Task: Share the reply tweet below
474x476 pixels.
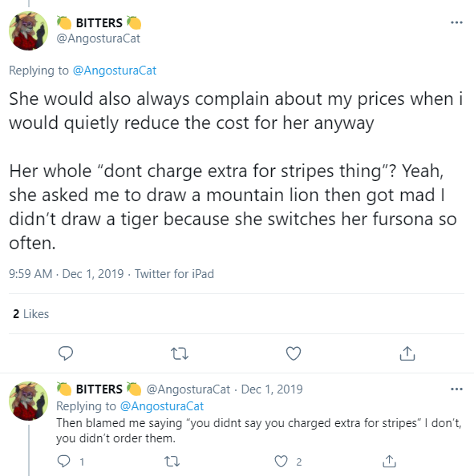Action: pos(389,461)
